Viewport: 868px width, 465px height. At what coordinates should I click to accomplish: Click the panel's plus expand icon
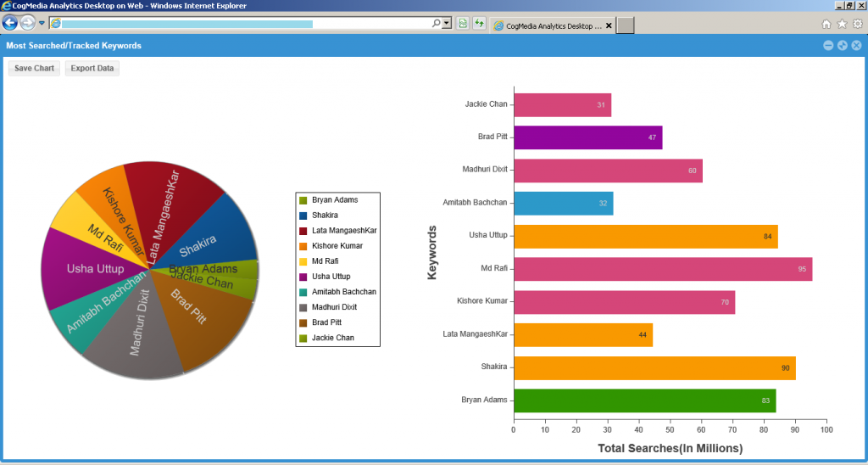[843, 46]
